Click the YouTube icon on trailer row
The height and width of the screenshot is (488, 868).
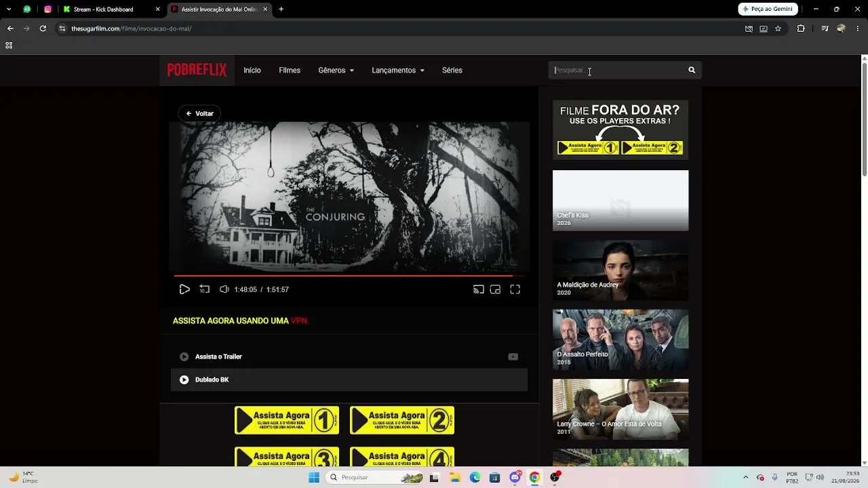(513, 357)
